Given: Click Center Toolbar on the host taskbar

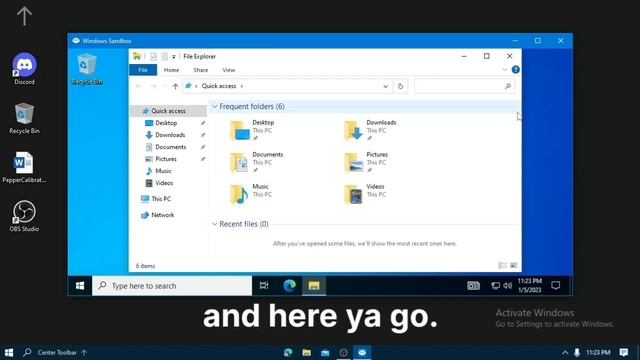Looking at the screenshot, I should [x=57, y=353].
